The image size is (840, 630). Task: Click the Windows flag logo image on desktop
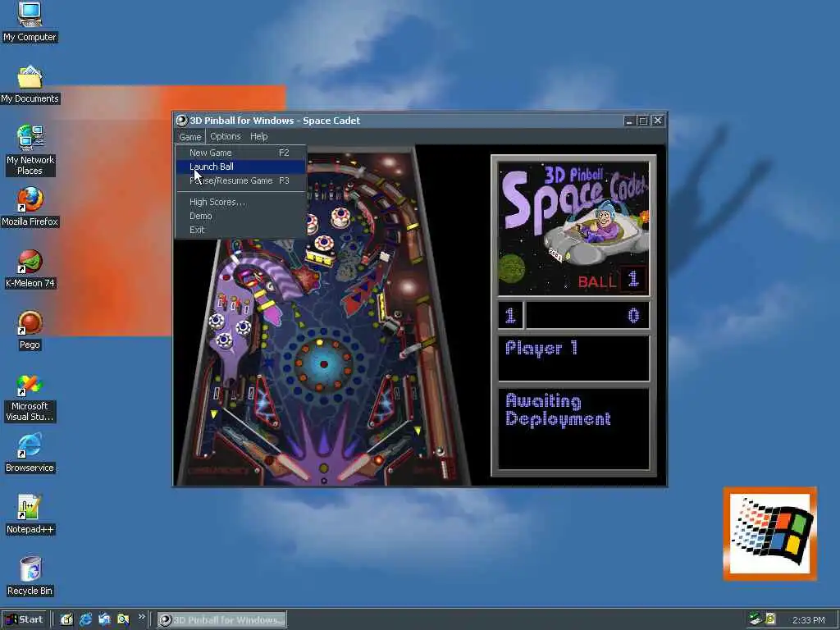769,534
